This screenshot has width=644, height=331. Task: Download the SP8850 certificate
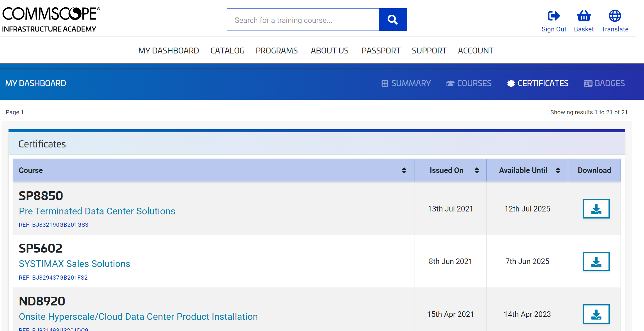596,209
